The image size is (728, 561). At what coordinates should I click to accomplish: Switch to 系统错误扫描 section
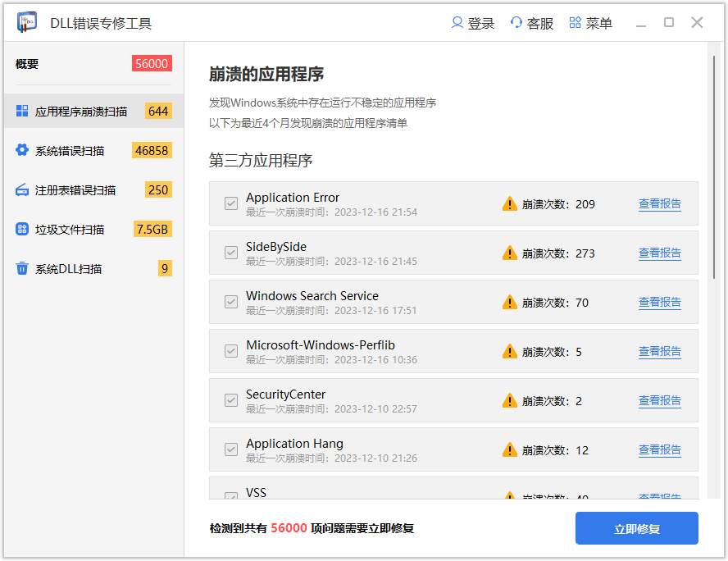tap(70, 151)
